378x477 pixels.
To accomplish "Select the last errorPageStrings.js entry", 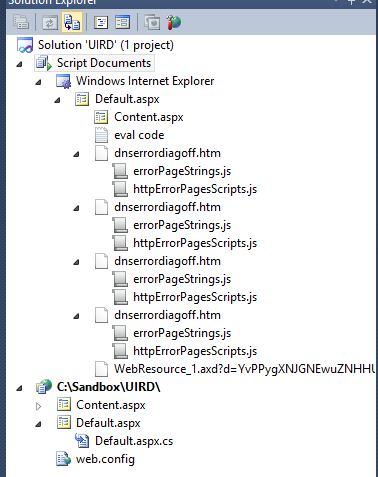I will click(x=182, y=333).
